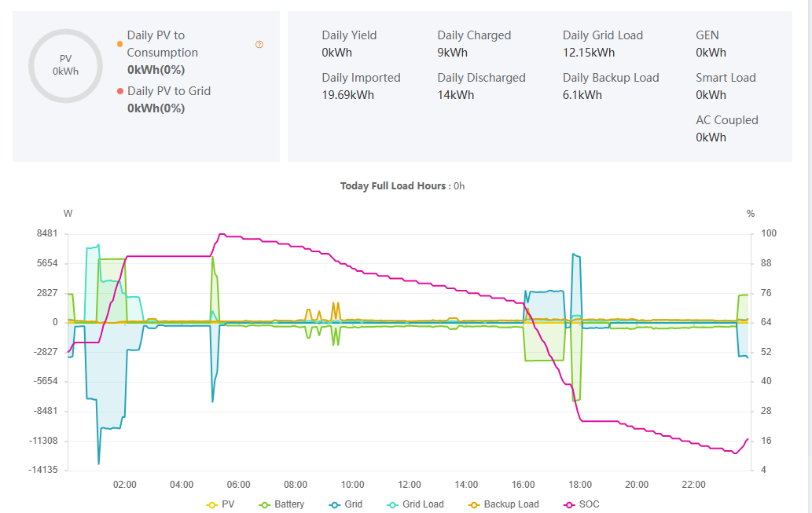Click the 12:00 time axis label
The image size is (812, 513).
[410, 484]
